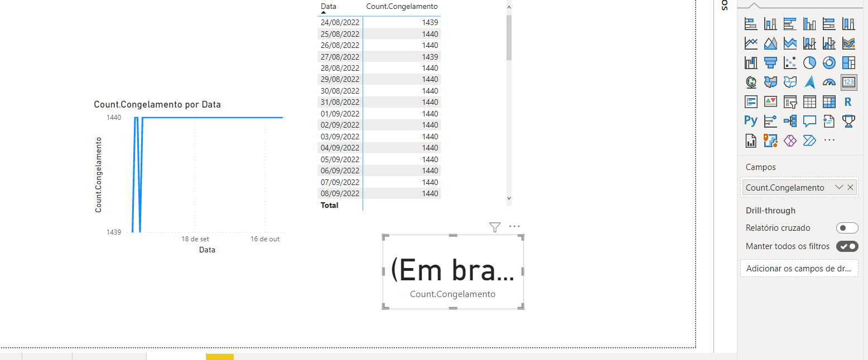Insert a funnel chart visual
The width and height of the screenshot is (868, 360).
[x=770, y=63]
